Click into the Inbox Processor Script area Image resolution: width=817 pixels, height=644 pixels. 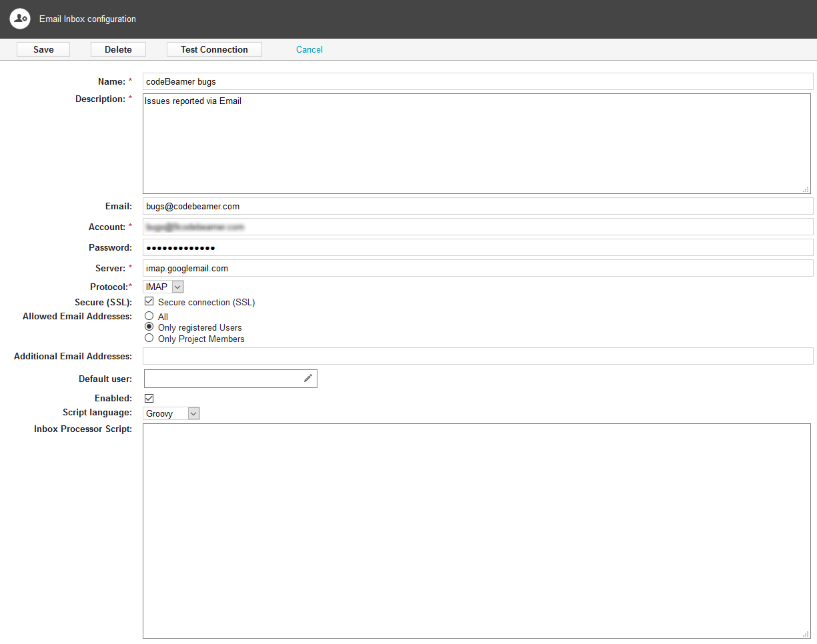click(477, 531)
